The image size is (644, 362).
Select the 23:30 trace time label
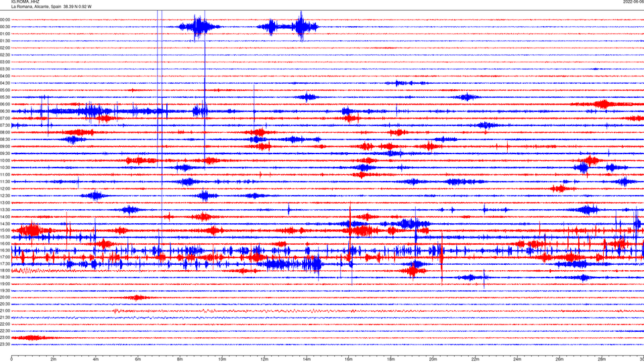[x=5, y=344]
